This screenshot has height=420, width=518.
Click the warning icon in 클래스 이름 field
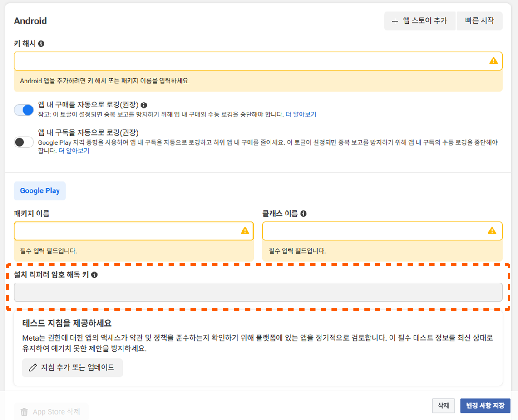pos(492,230)
